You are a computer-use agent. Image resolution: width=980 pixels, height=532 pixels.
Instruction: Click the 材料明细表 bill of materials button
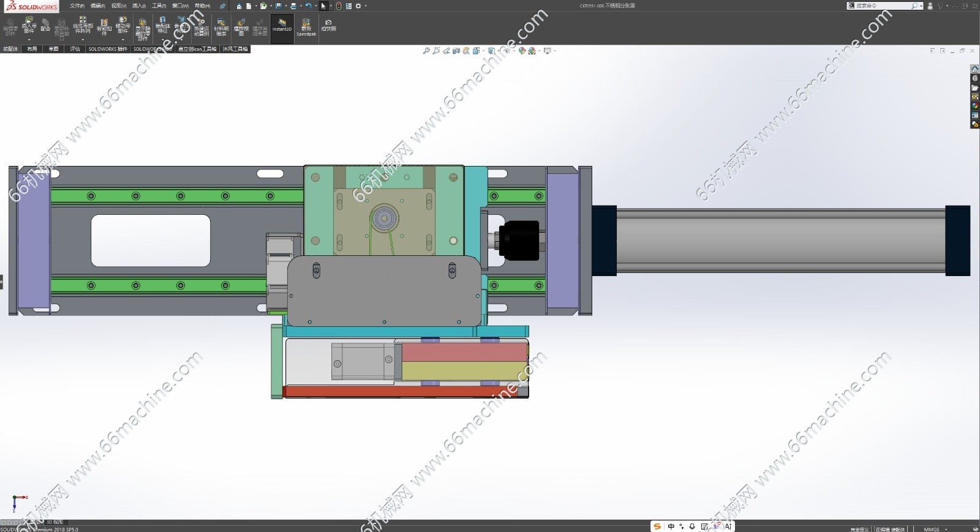click(x=221, y=26)
